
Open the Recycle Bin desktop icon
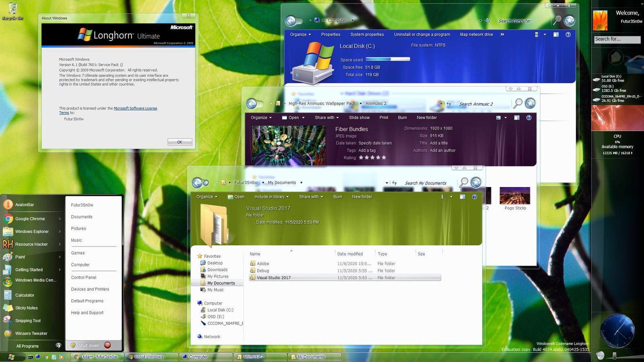pos(12,11)
